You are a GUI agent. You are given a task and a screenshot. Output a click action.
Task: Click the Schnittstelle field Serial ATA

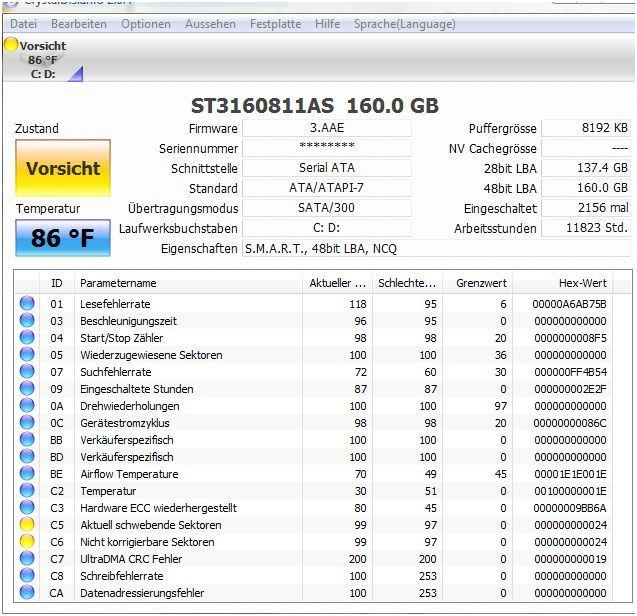click(x=327, y=168)
